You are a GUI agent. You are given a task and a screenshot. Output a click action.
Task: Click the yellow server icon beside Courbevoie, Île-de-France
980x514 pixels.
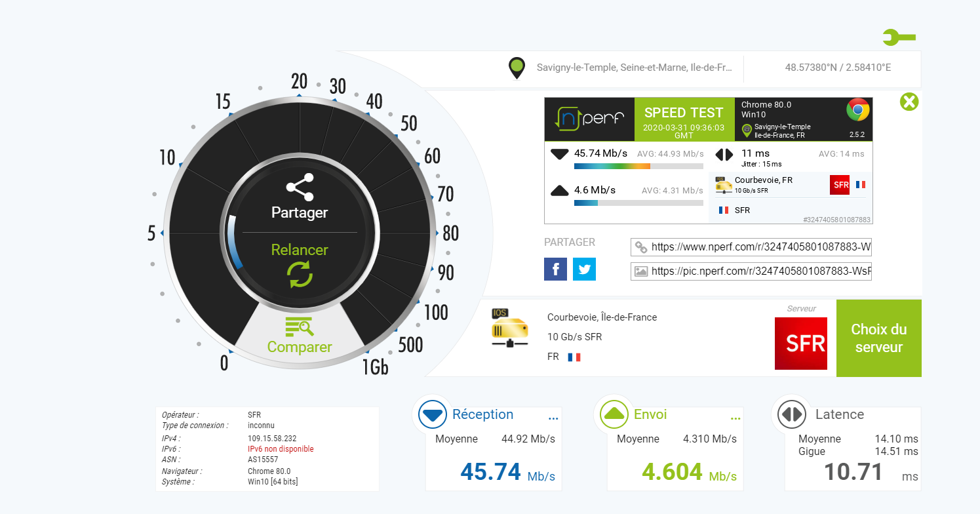pyautogui.click(x=509, y=328)
